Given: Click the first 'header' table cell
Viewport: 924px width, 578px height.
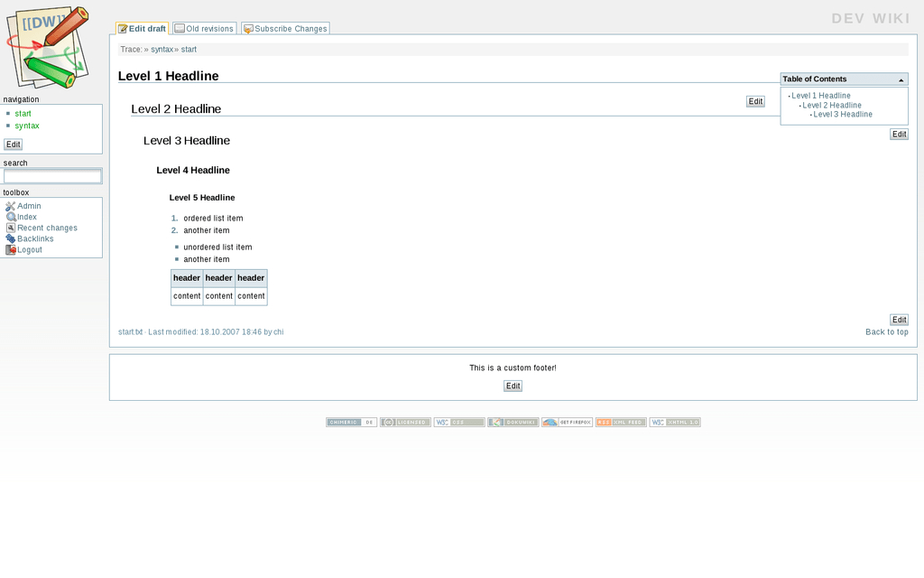Looking at the screenshot, I should tap(187, 278).
